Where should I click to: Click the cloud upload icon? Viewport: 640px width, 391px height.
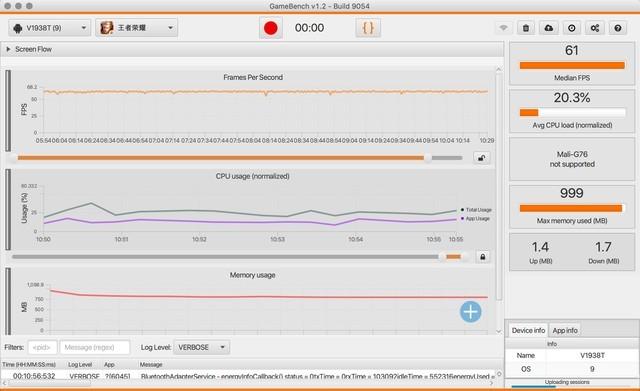549,28
